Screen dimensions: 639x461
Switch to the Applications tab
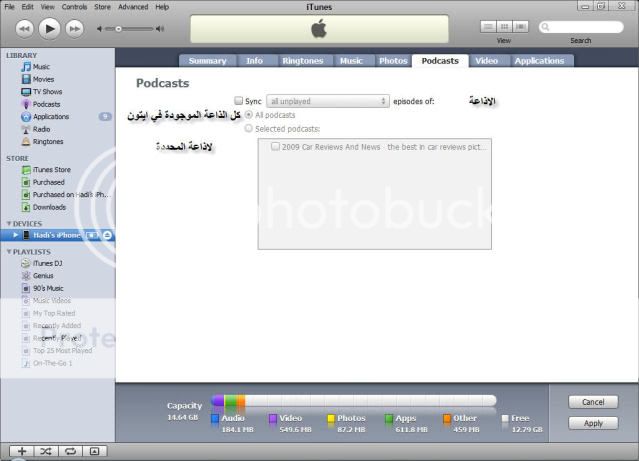[539, 61]
